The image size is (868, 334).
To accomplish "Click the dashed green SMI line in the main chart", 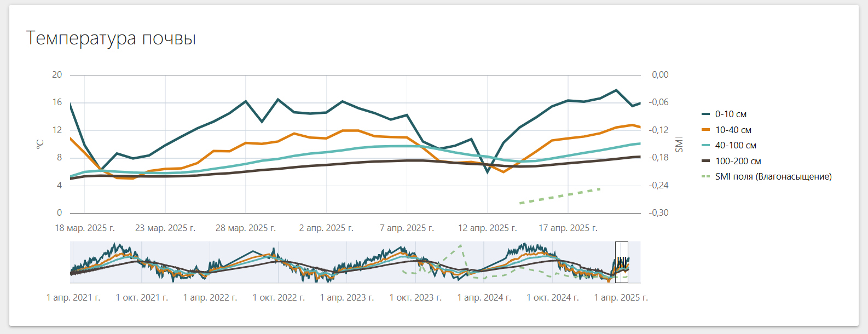I will coord(560,196).
